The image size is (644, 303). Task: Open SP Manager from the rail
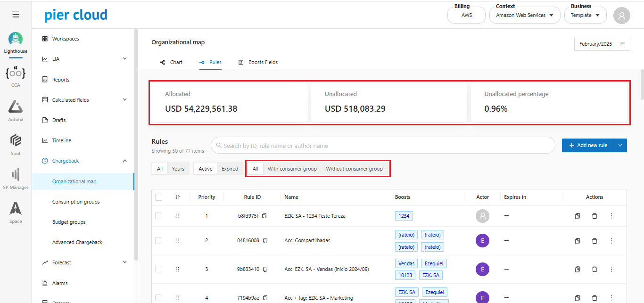[16, 179]
